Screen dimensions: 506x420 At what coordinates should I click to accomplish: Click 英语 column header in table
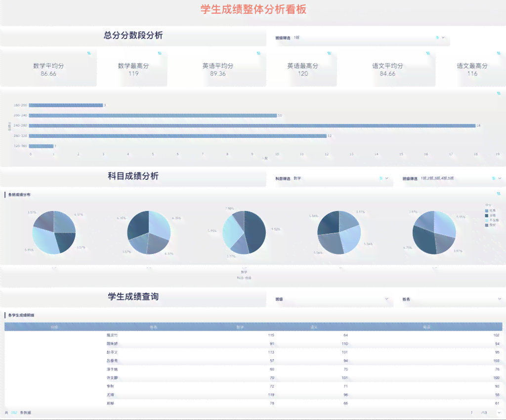coord(426,327)
